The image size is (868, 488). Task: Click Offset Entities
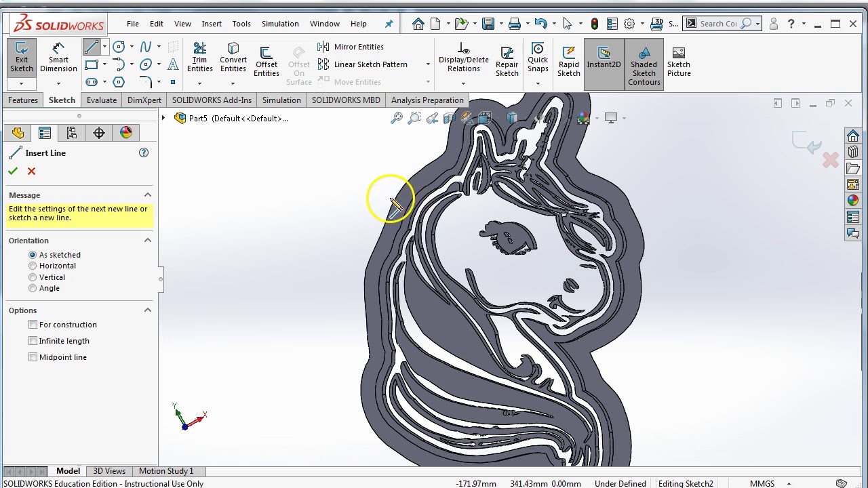coord(266,61)
